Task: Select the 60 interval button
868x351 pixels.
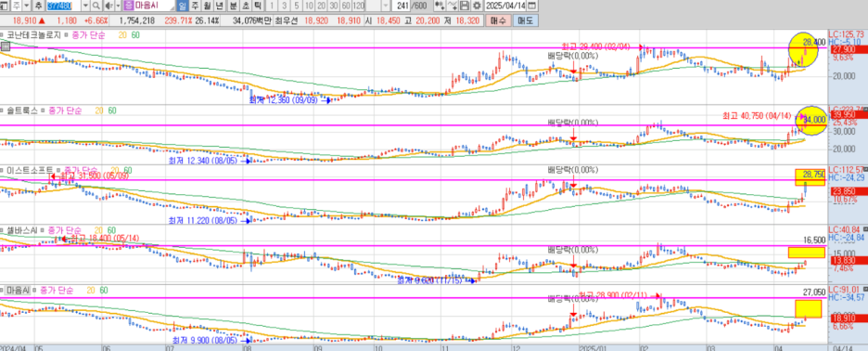Action: [x=345, y=6]
